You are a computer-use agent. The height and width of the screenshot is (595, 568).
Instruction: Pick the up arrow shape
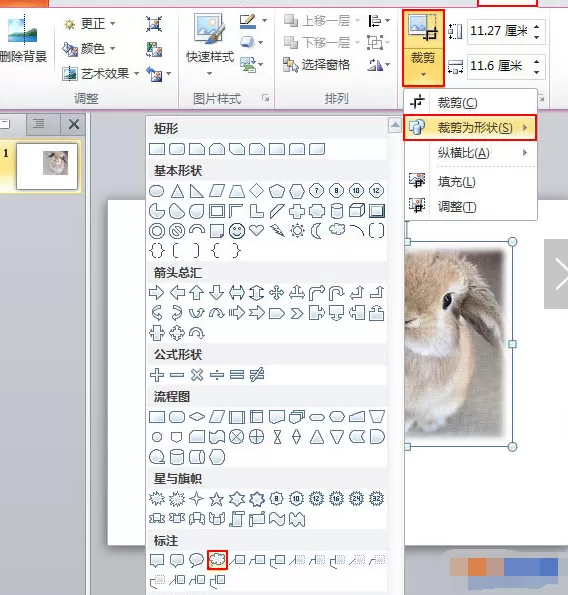pos(197,293)
